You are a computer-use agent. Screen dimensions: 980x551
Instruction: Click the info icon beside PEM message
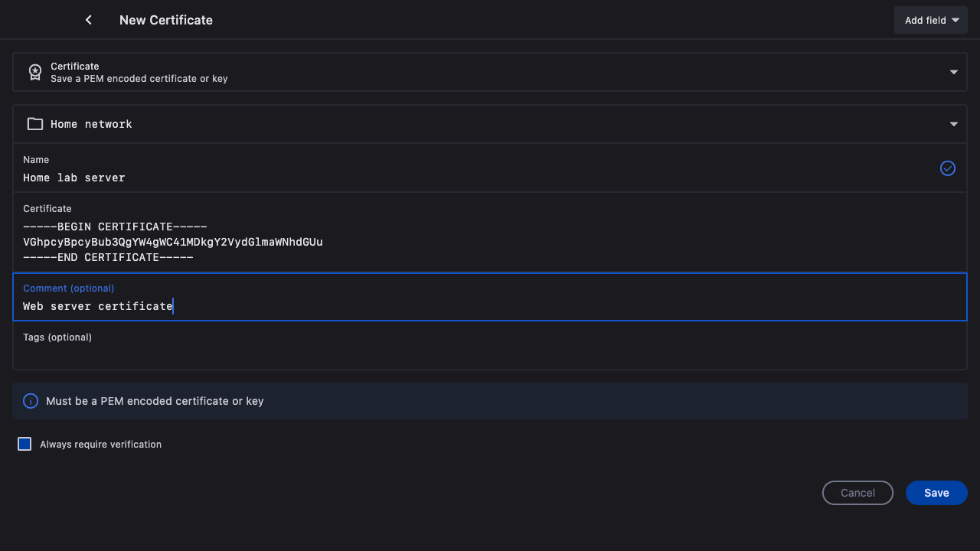pos(31,401)
